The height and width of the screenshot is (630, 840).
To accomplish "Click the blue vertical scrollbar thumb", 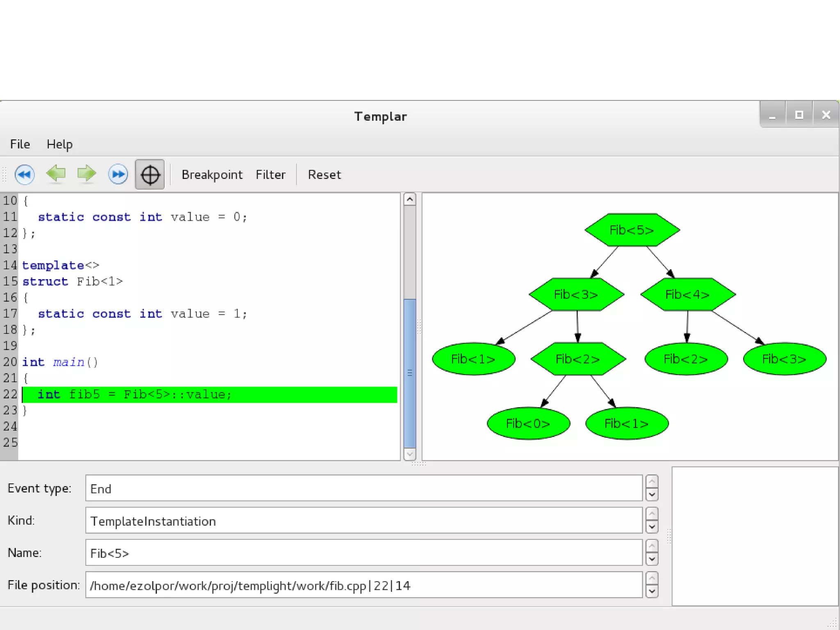I will [x=410, y=373].
